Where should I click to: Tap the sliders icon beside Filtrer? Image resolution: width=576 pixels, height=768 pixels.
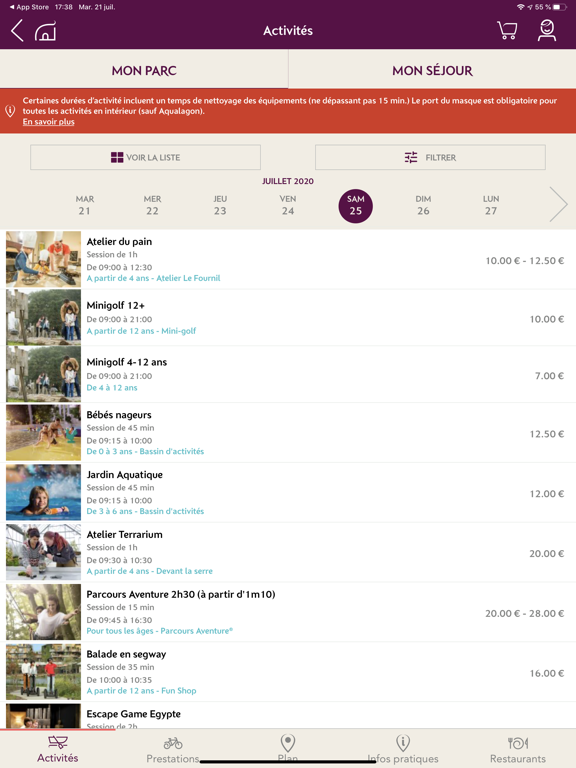(x=411, y=157)
